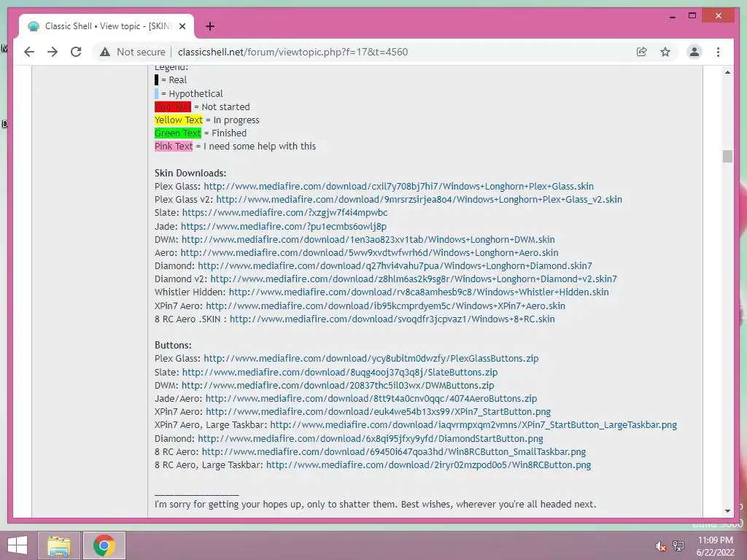Open the Slate skin mediafire link
Screen dimensions: 747x560
tap(285, 212)
